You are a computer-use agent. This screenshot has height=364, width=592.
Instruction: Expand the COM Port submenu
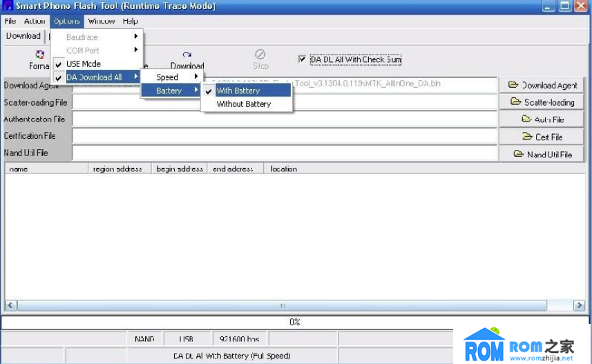click(x=97, y=50)
